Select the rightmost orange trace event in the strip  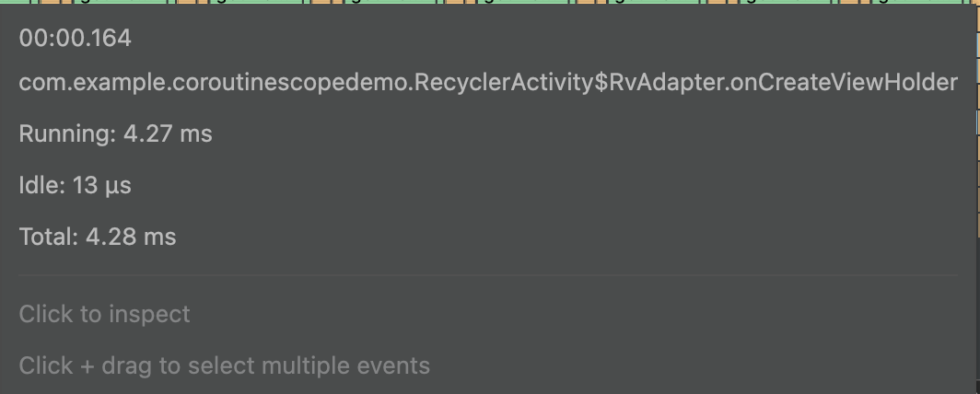point(849,3)
